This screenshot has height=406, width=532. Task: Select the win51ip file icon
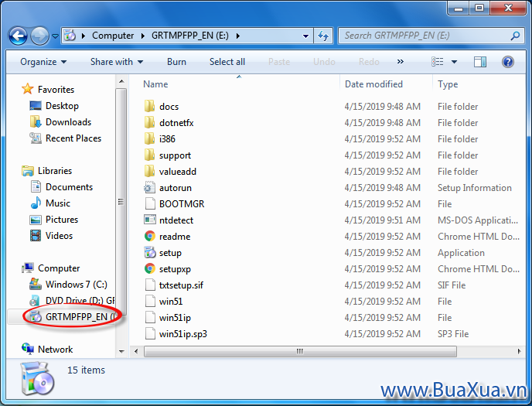click(x=149, y=318)
